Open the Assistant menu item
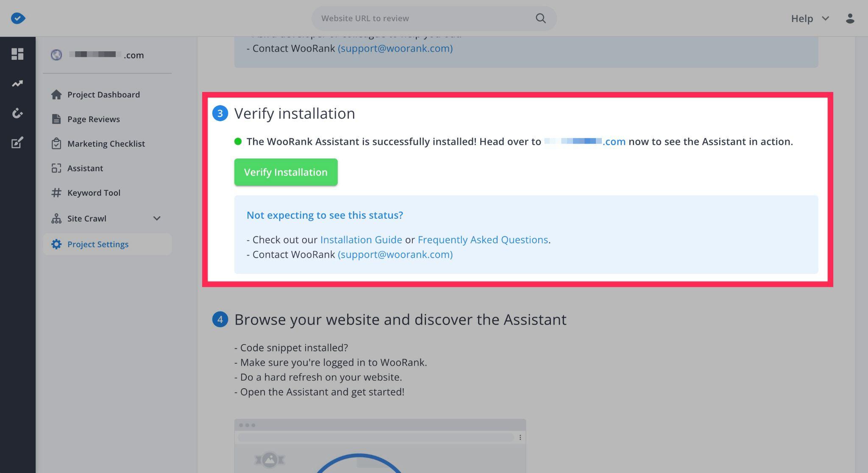Image resolution: width=868 pixels, height=473 pixels. pyautogui.click(x=85, y=168)
